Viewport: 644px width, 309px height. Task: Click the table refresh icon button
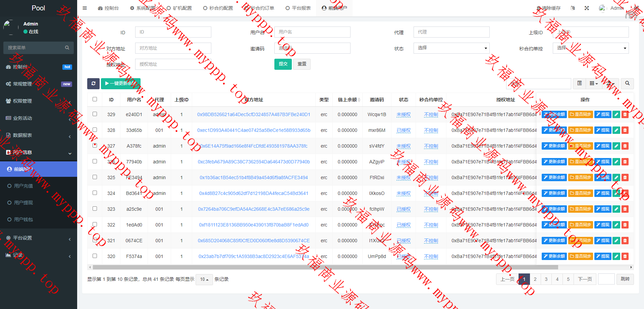93,84
